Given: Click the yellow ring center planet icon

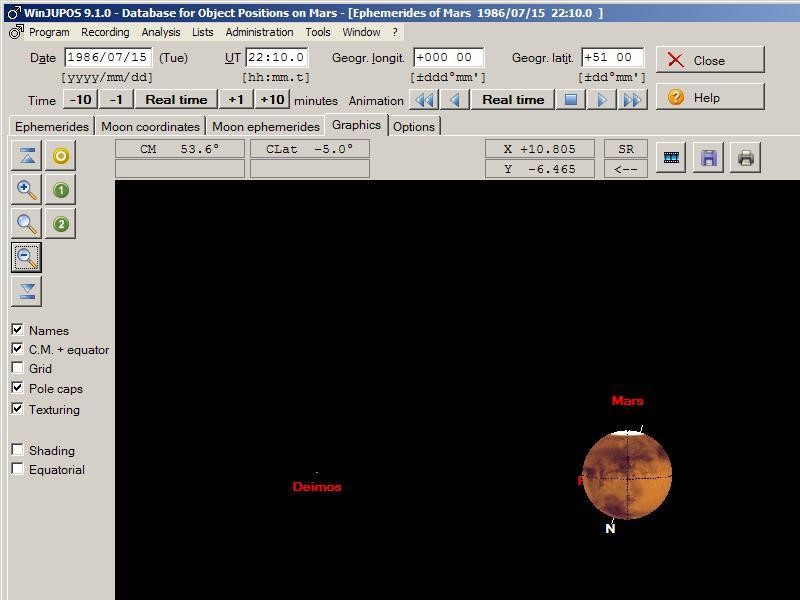Looking at the screenshot, I should coord(61,156).
